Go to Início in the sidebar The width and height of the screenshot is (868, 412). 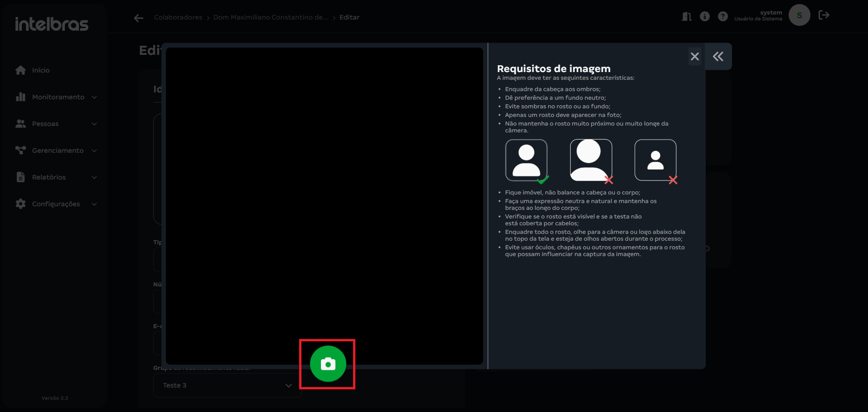pyautogui.click(x=41, y=70)
